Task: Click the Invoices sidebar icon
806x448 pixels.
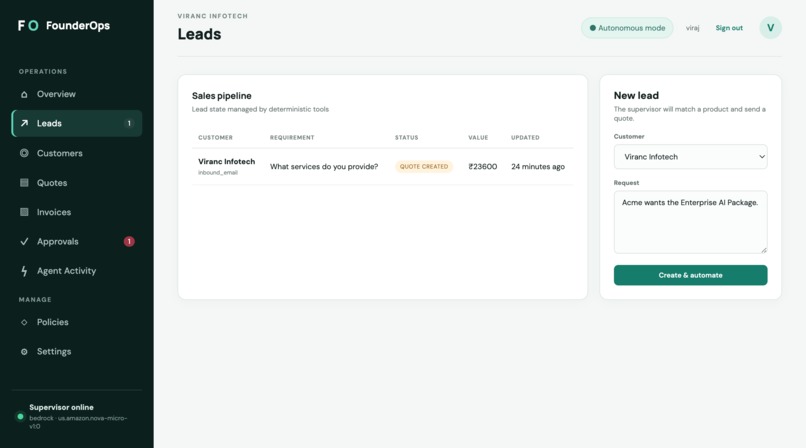Action: (24, 212)
